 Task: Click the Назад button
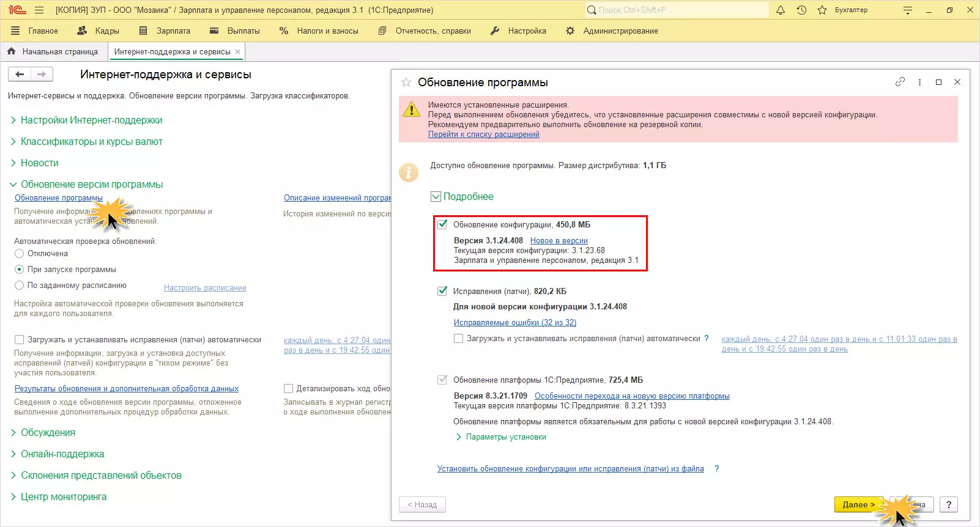[422, 504]
